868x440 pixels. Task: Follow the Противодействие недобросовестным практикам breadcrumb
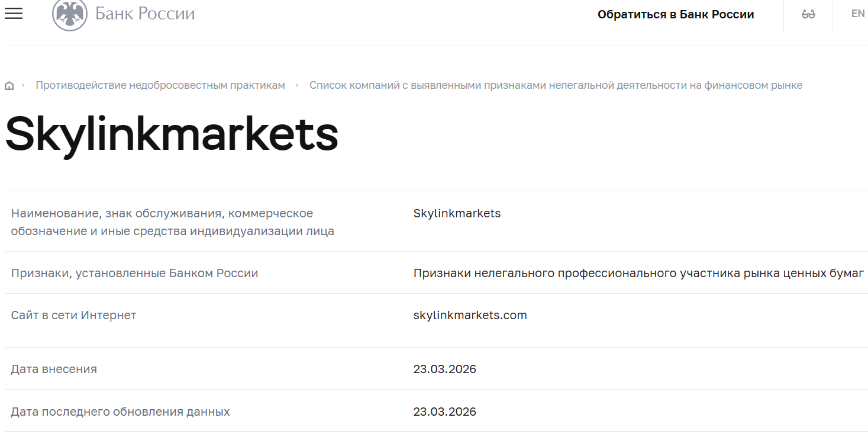pyautogui.click(x=160, y=85)
